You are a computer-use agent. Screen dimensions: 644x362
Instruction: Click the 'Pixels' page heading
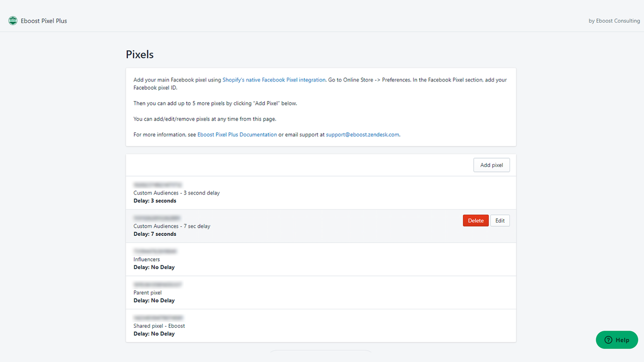pos(140,54)
